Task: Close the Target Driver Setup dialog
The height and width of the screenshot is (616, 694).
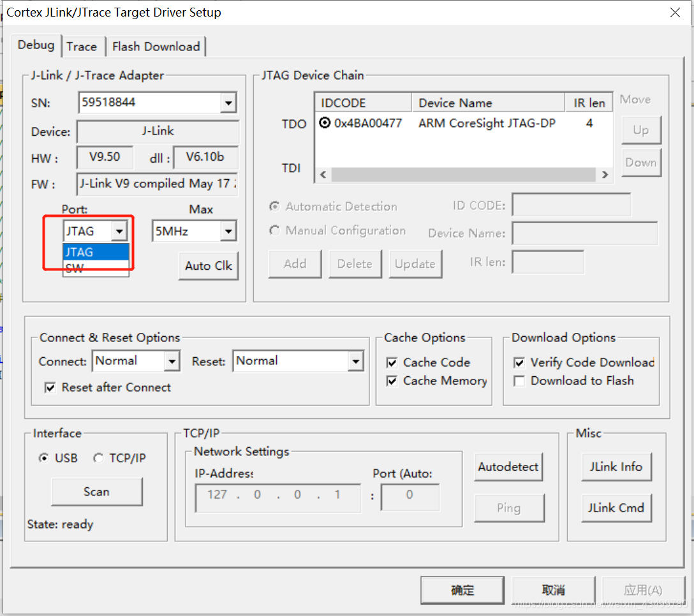Action: 675,12
